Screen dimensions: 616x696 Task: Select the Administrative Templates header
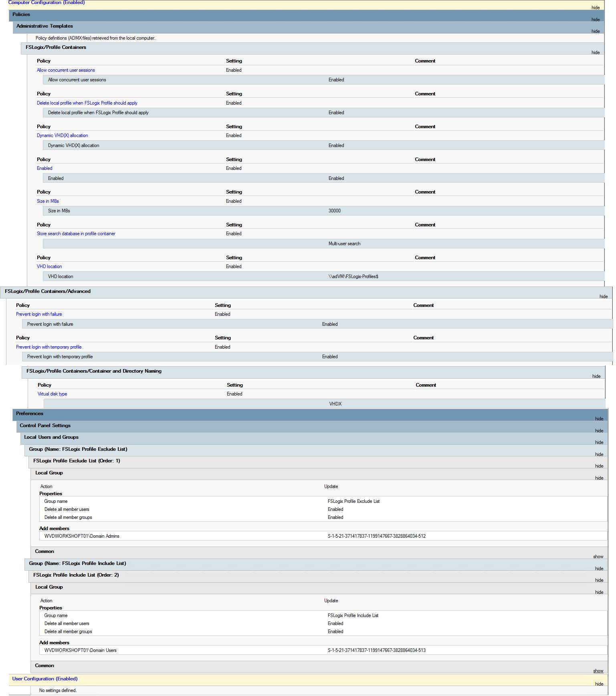[x=44, y=26]
